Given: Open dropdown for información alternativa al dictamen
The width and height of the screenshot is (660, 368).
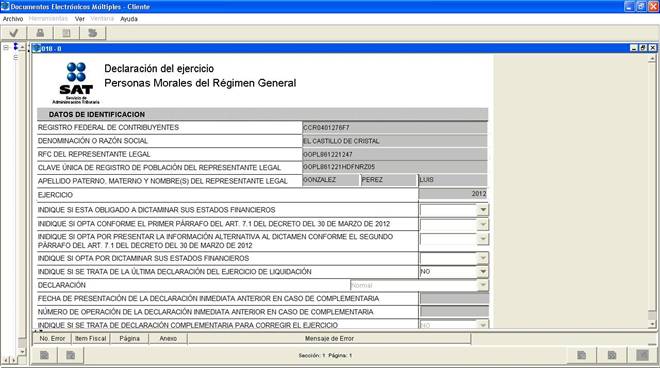Looking at the screenshot, I should [x=483, y=239].
